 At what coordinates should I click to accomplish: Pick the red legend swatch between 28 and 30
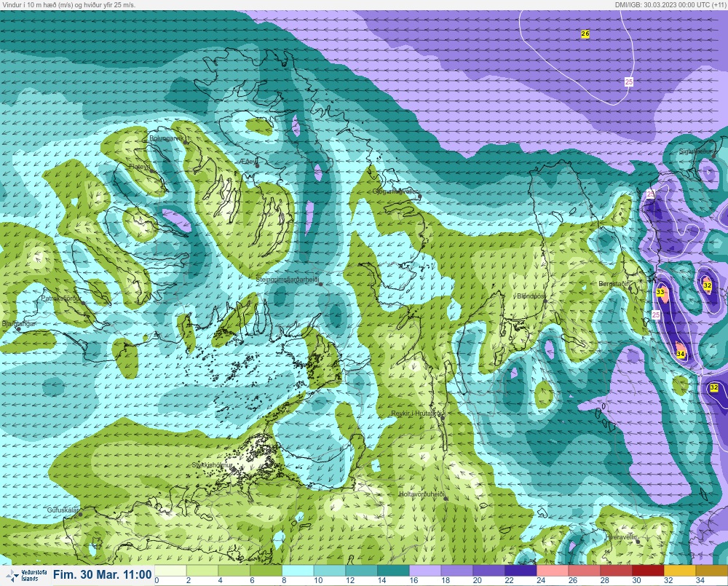pos(616,571)
